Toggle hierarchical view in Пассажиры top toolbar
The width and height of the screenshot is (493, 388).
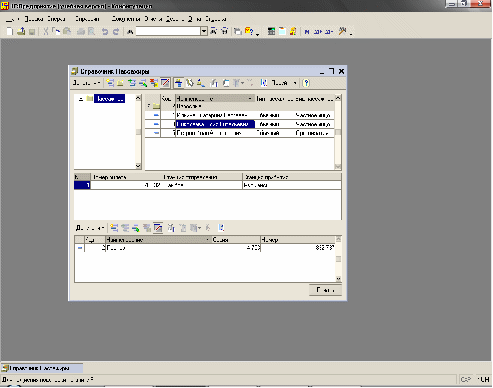pyautogui.click(x=179, y=83)
